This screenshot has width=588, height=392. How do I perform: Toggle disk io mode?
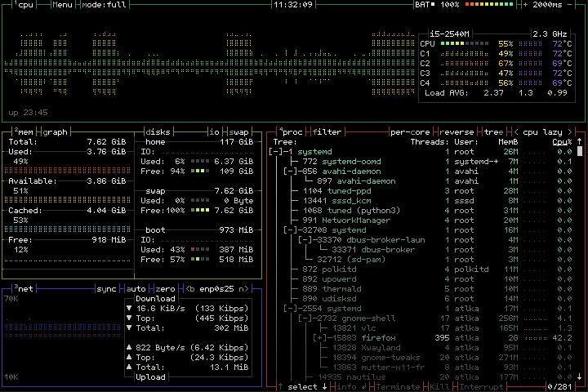(214, 132)
